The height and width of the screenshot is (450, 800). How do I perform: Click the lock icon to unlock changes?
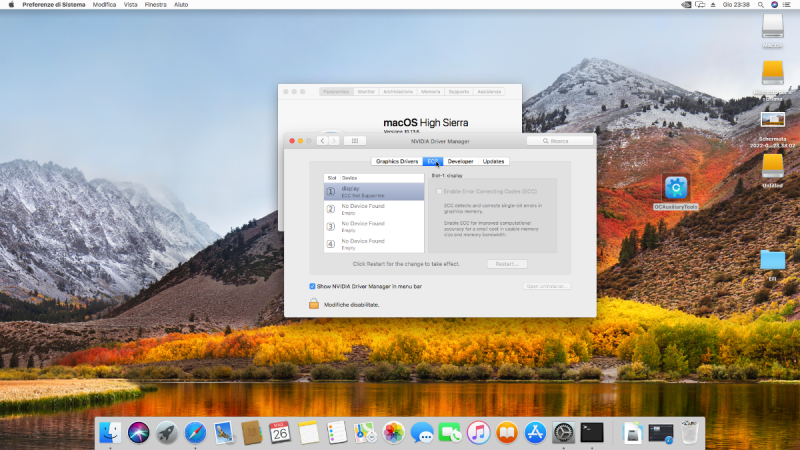click(x=313, y=304)
